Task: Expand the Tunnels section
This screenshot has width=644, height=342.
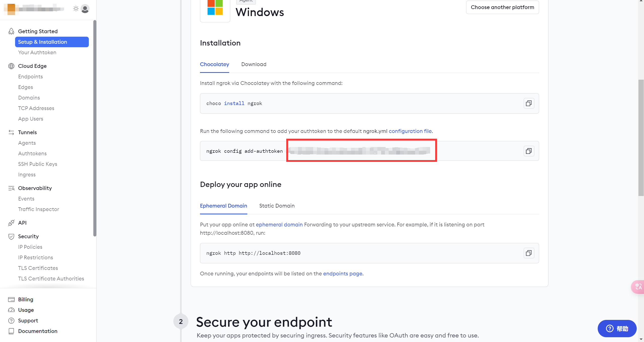Action: coord(27,132)
